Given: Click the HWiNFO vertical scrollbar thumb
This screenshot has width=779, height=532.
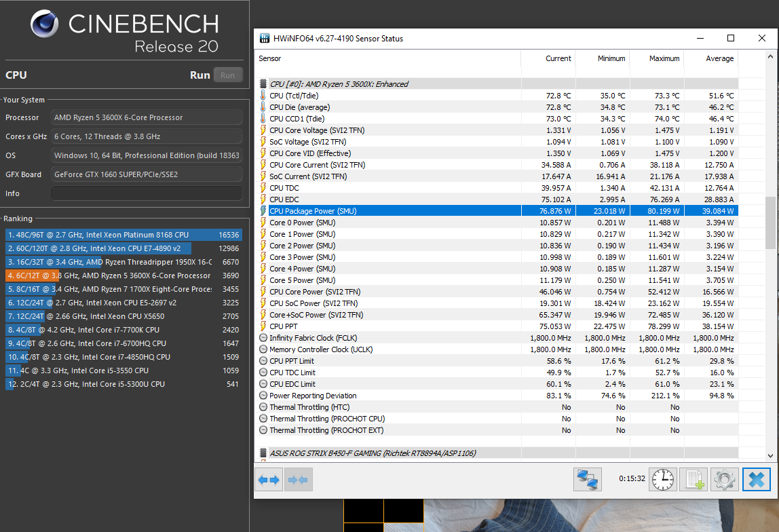Looking at the screenshot, I should 771,223.
